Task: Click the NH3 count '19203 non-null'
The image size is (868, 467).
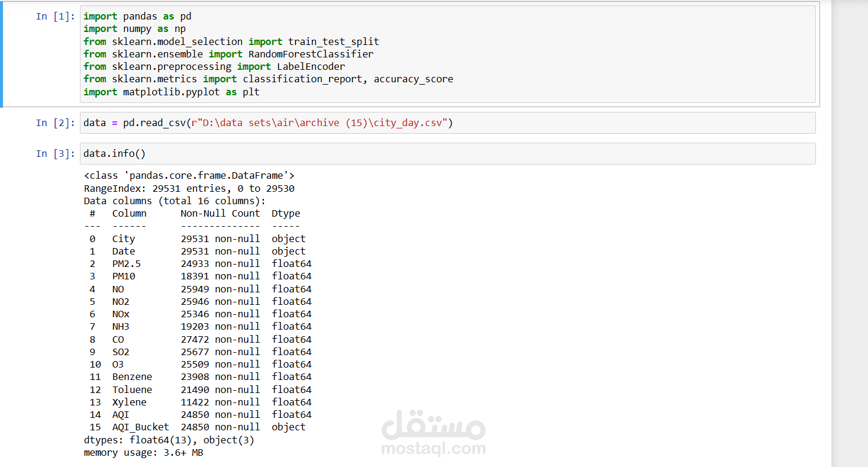Action: (221, 327)
